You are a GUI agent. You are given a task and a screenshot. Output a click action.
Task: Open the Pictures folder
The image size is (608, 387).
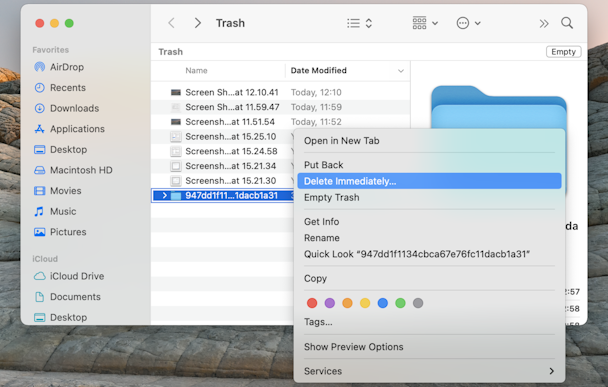(x=60, y=232)
